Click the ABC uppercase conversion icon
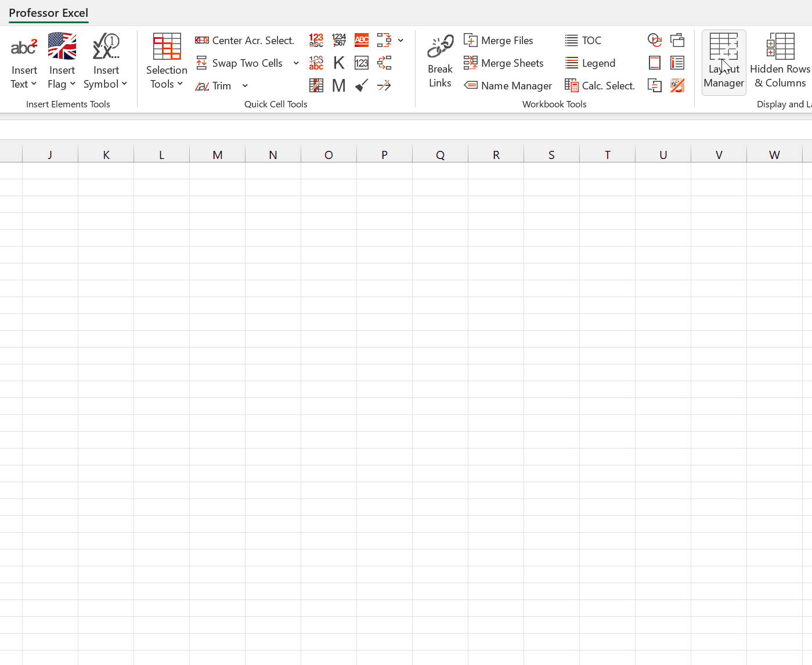This screenshot has width=812, height=665. [x=362, y=40]
